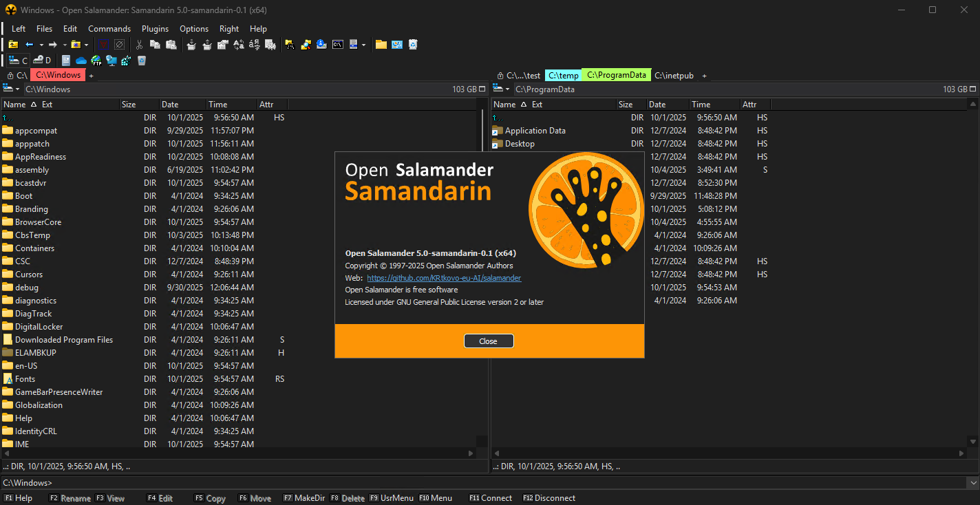Toggle the left panel maximize box near 103 GB
The height and width of the screenshot is (505, 980).
[x=482, y=89]
